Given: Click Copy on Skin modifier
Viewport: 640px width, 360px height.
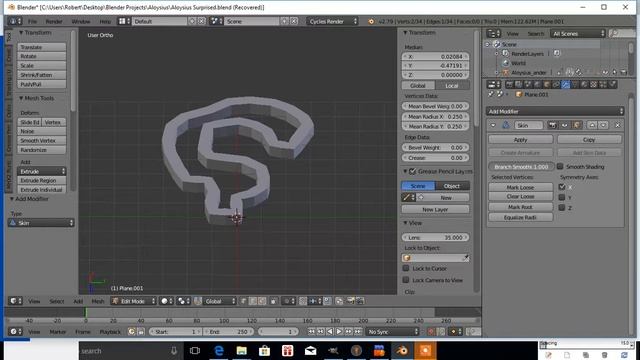Looking at the screenshot, I should point(589,140).
